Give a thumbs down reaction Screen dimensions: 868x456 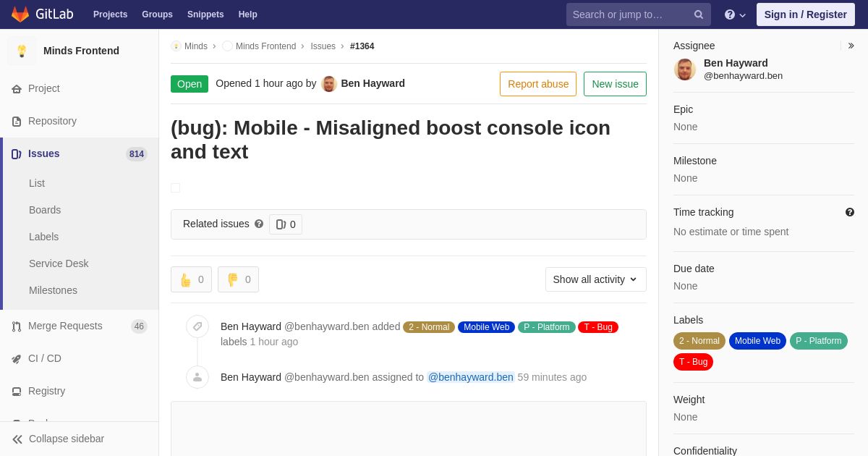(238, 279)
